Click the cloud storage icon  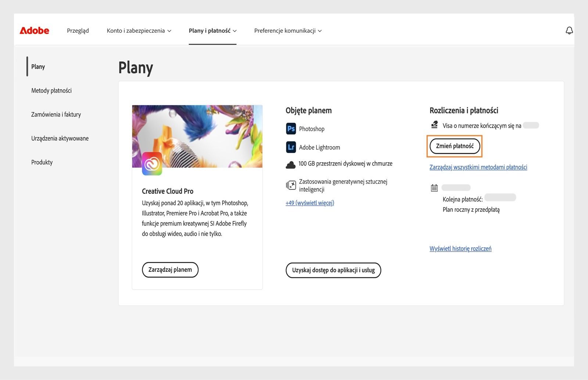[290, 164]
